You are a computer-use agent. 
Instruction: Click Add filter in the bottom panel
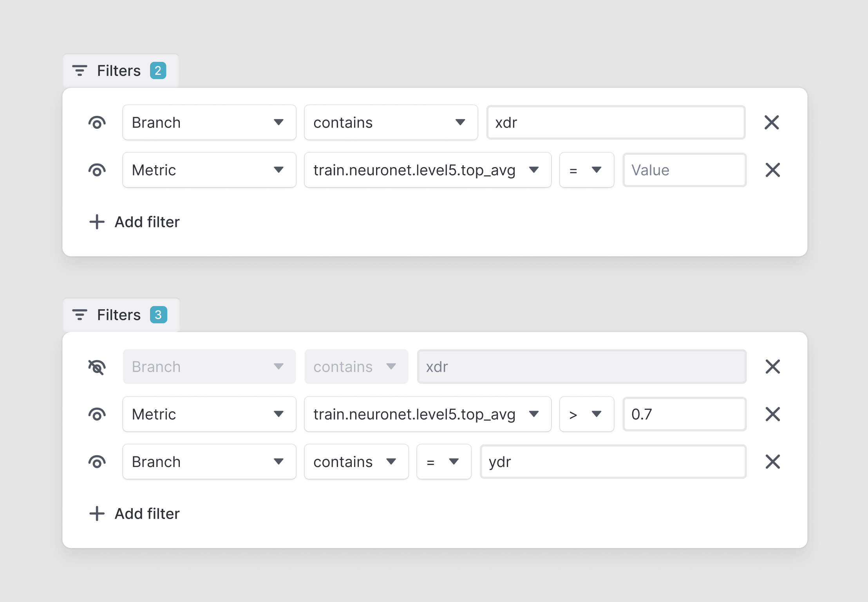(147, 514)
